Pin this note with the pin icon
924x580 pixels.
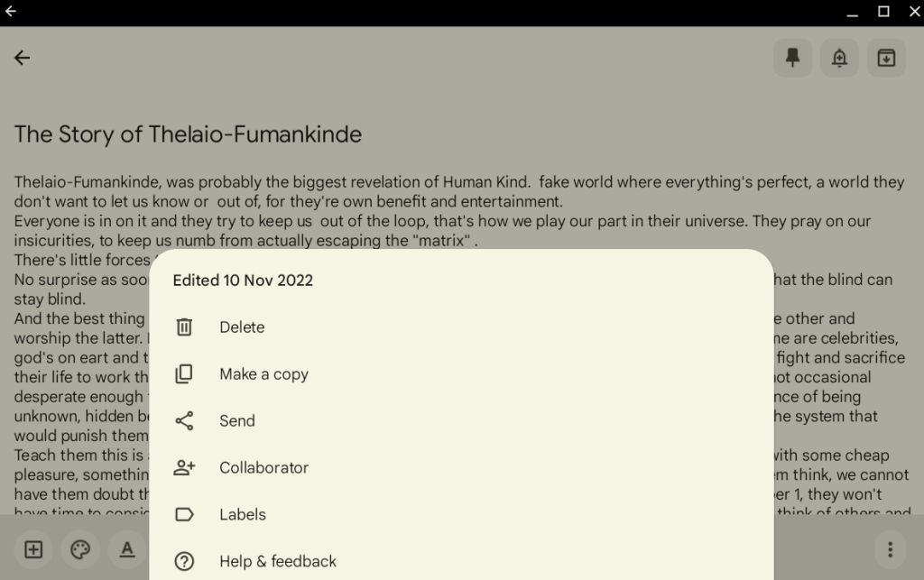(x=792, y=58)
